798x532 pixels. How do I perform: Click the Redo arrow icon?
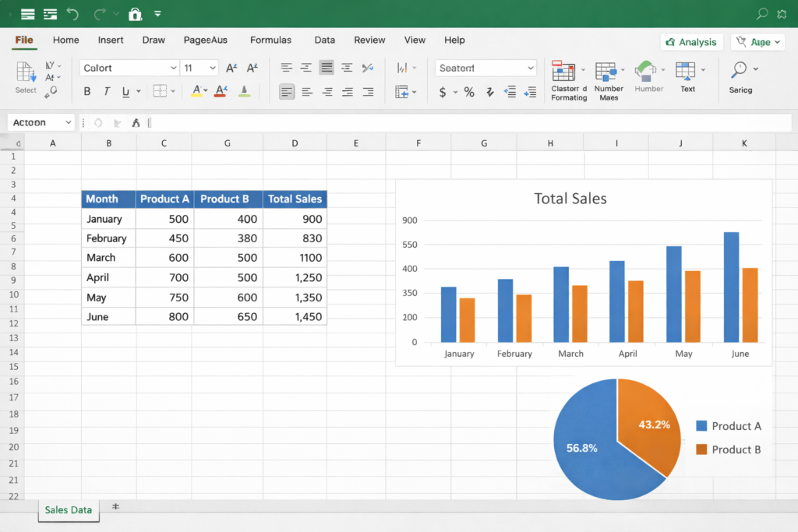click(x=100, y=14)
